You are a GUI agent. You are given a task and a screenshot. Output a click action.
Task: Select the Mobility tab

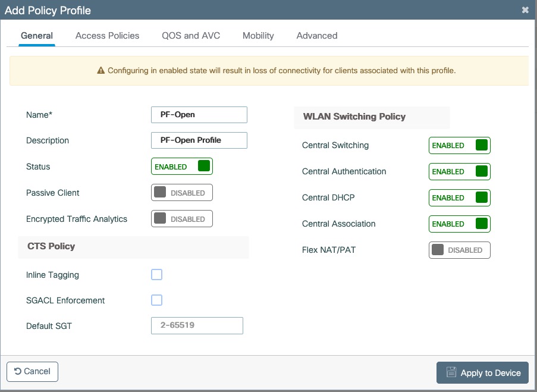[x=257, y=36]
